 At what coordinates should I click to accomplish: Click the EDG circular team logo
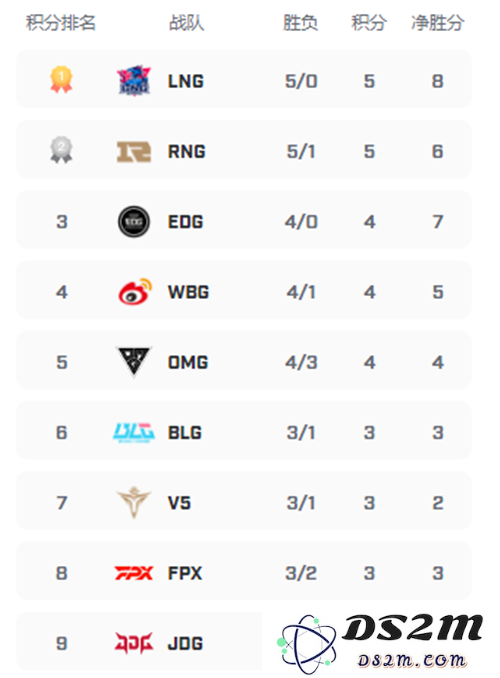pos(134,222)
